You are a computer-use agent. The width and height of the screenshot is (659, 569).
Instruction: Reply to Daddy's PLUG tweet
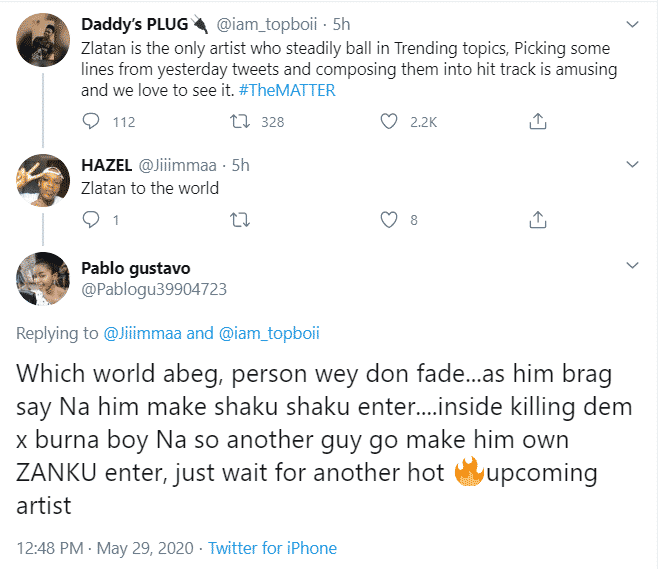coord(91,122)
